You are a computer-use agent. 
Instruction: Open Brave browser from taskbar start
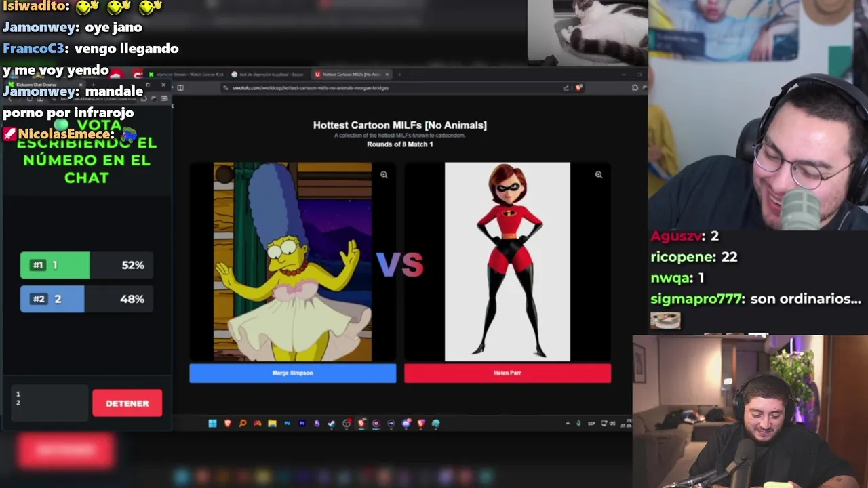227,423
